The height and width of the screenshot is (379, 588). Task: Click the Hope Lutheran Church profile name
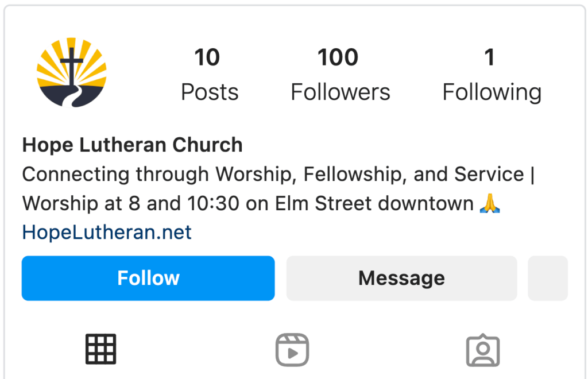133,145
